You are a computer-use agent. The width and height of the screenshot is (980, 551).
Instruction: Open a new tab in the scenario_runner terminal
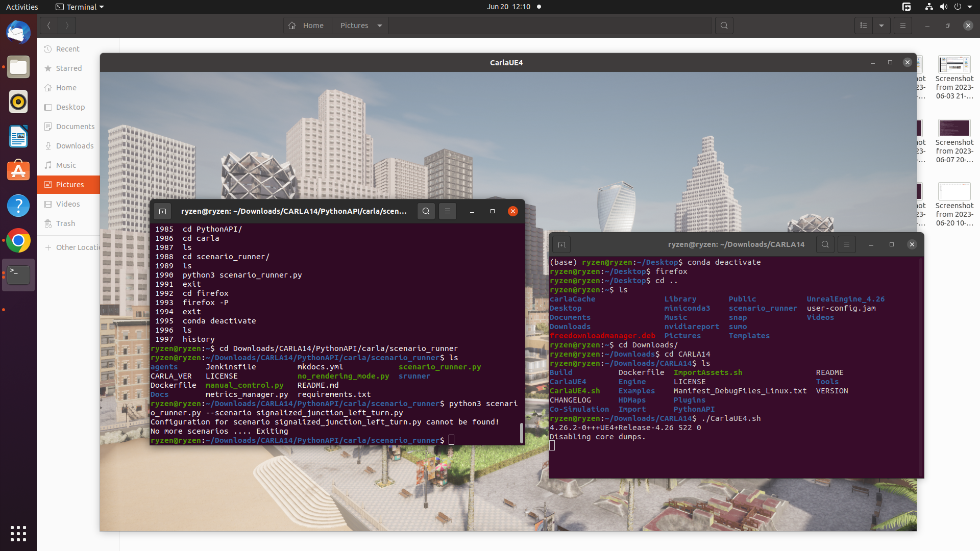(x=162, y=211)
